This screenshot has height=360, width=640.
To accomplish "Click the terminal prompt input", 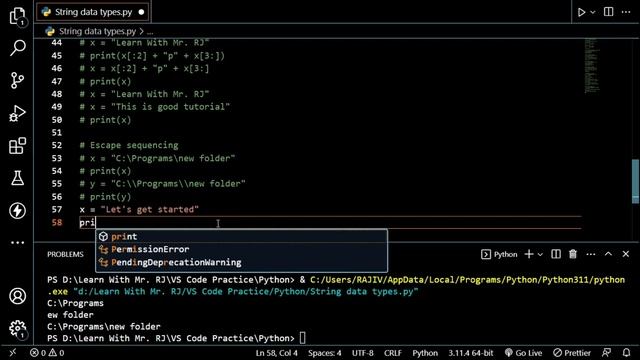I will (x=302, y=338).
